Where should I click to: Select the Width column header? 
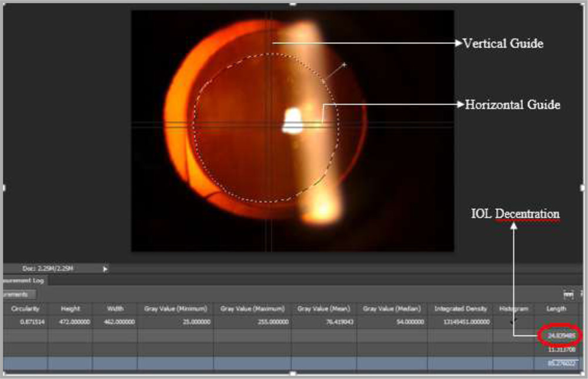pyautogui.click(x=115, y=308)
